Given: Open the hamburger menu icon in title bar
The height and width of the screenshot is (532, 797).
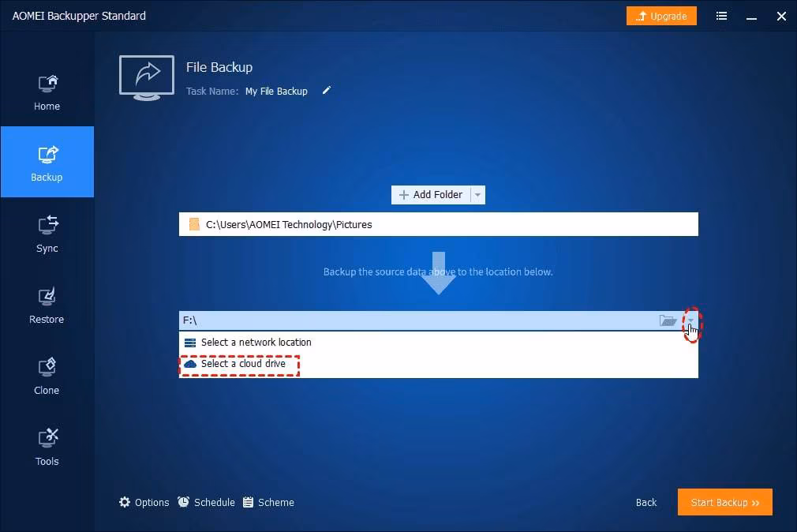Looking at the screenshot, I should (x=721, y=17).
